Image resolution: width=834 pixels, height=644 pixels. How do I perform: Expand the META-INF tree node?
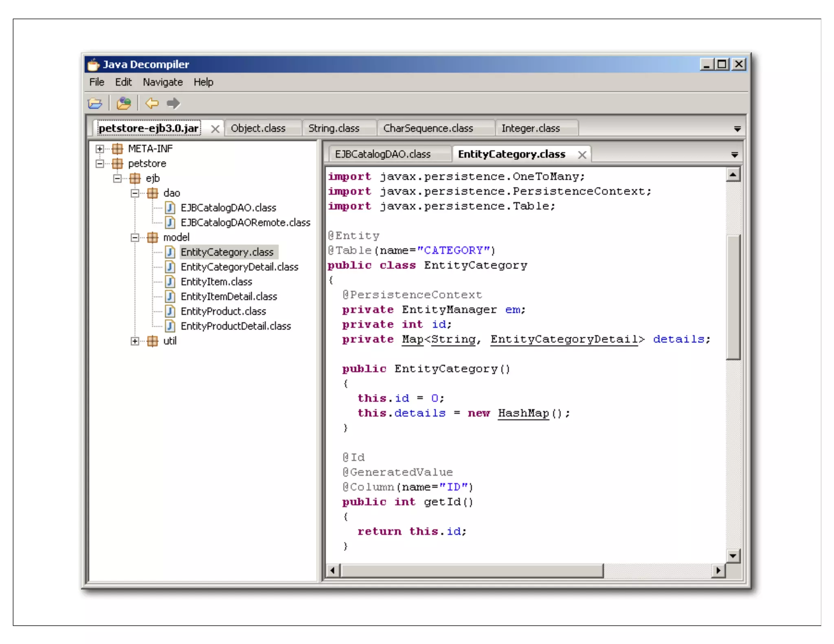click(x=100, y=149)
